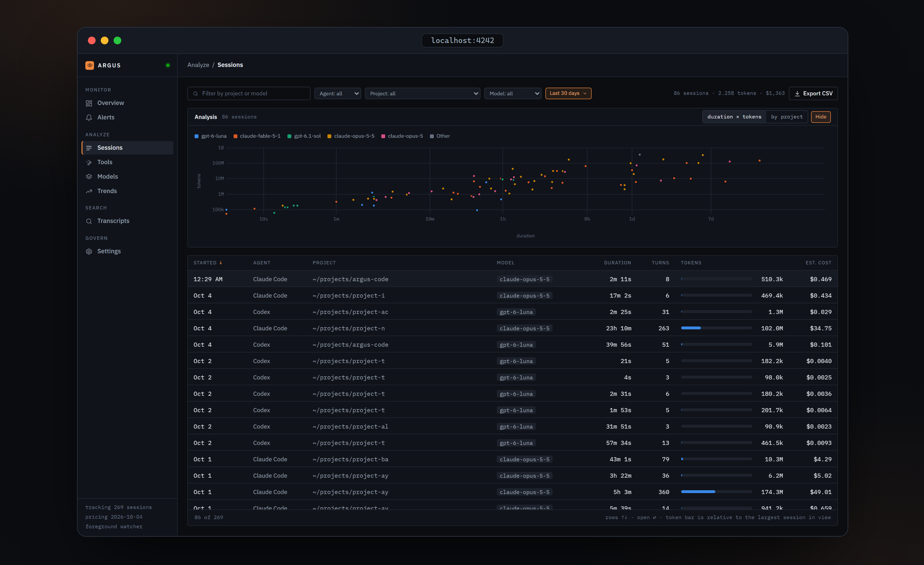Focus the Filter by project or model field
Viewport: 924px width, 565px height.
point(249,93)
